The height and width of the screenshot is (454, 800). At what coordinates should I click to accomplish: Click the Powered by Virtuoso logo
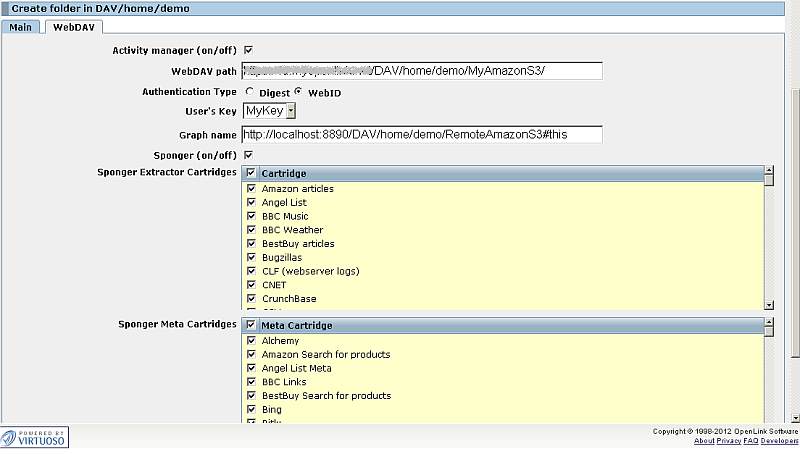(34, 438)
